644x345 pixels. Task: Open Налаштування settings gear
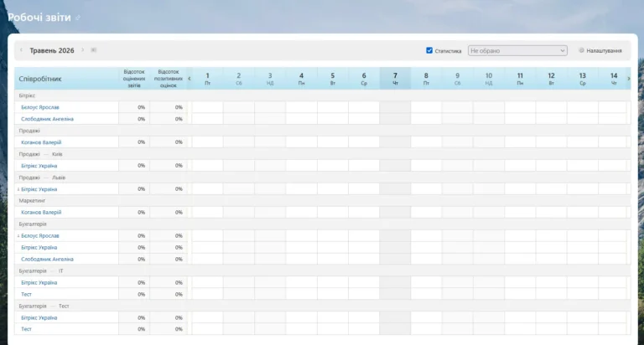point(582,50)
